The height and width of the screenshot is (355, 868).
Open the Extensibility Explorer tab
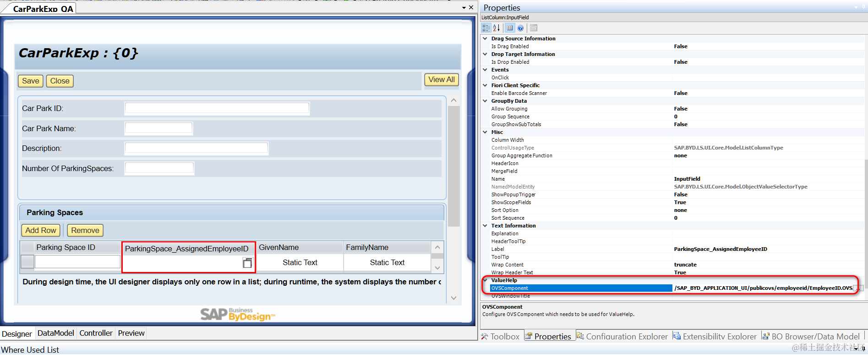pyautogui.click(x=715, y=337)
